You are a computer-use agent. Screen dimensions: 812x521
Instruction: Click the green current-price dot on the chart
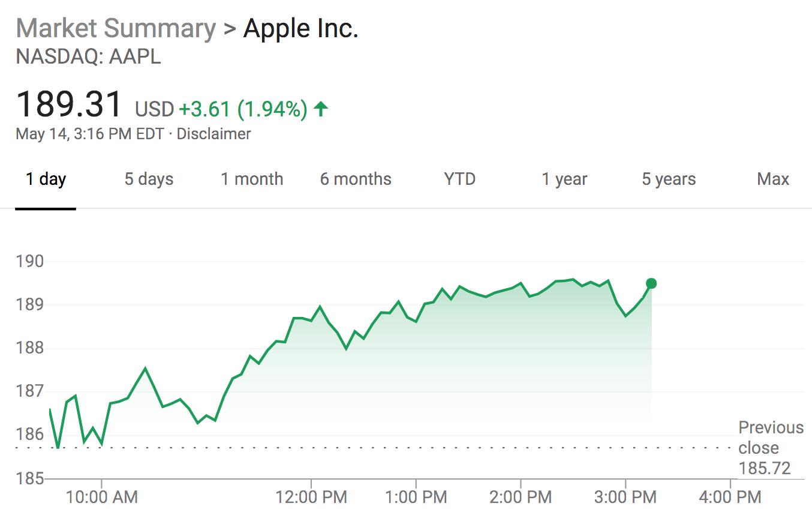(651, 283)
